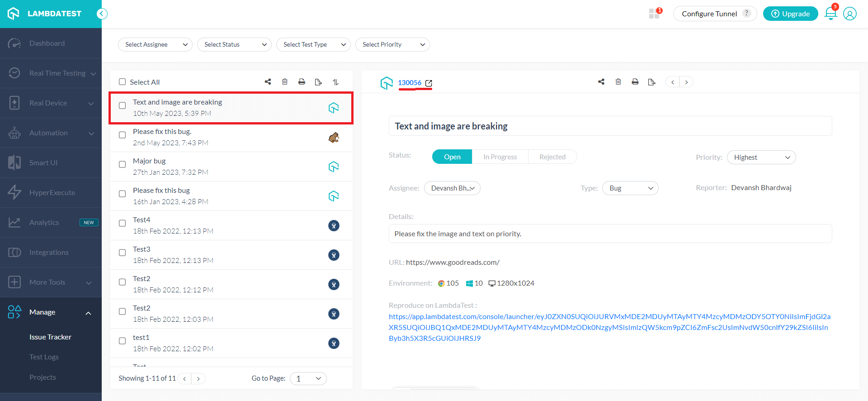Click share icon in issue detail header
The height and width of the screenshot is (401, 868).
(601, 82)
